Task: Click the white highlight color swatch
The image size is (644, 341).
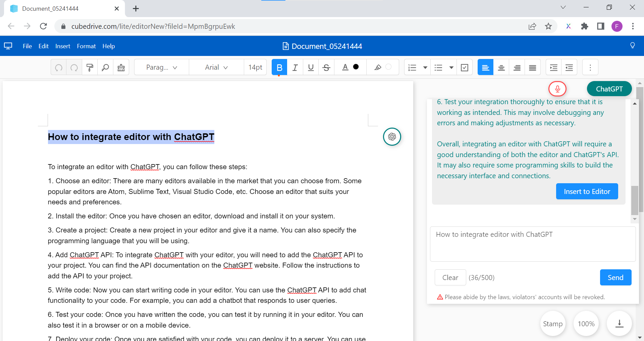Action: click(388, 67)
